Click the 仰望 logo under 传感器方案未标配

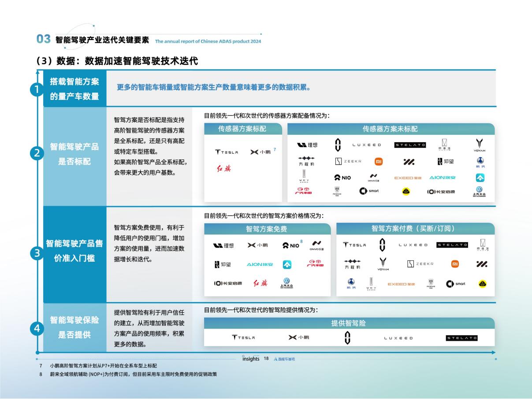(x=445, y=162)
